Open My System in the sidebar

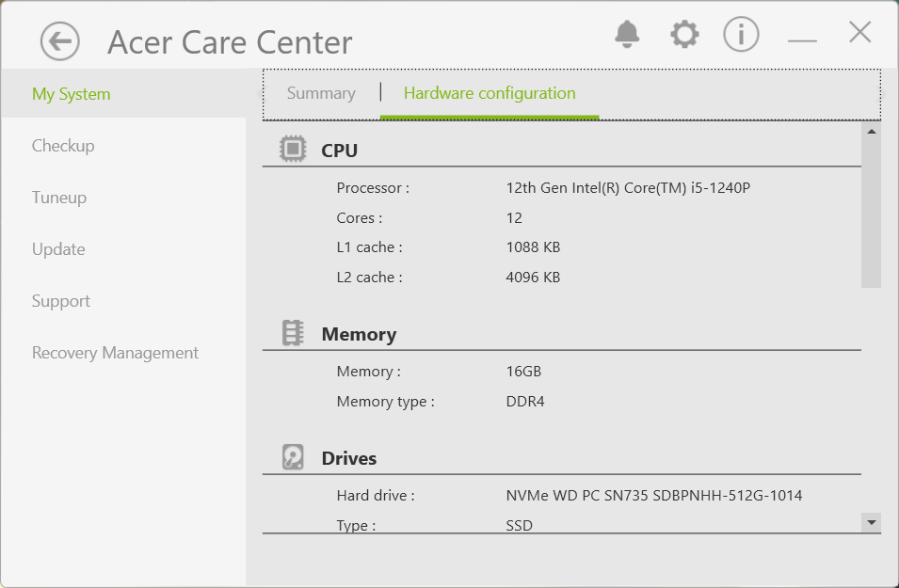(71, 93)
